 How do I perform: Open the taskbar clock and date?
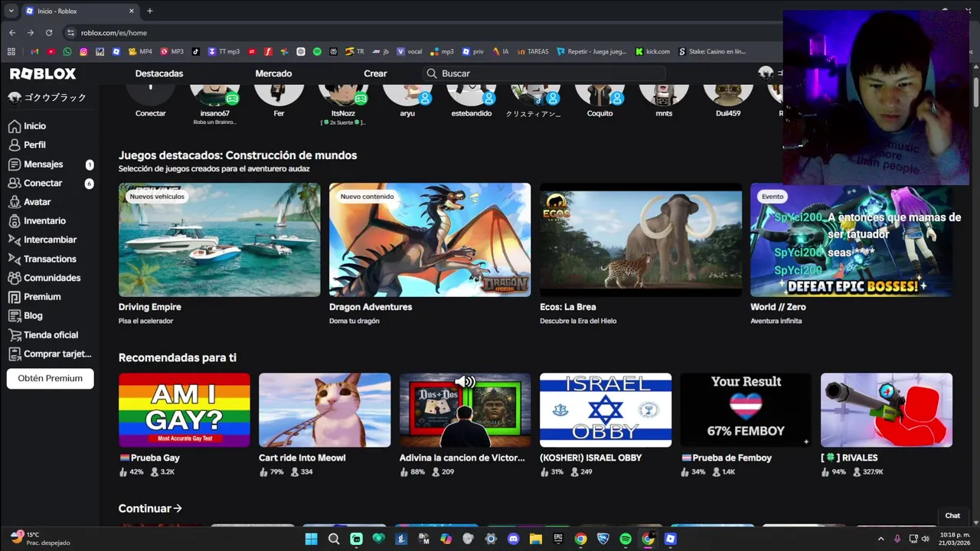tap(955, 539)
